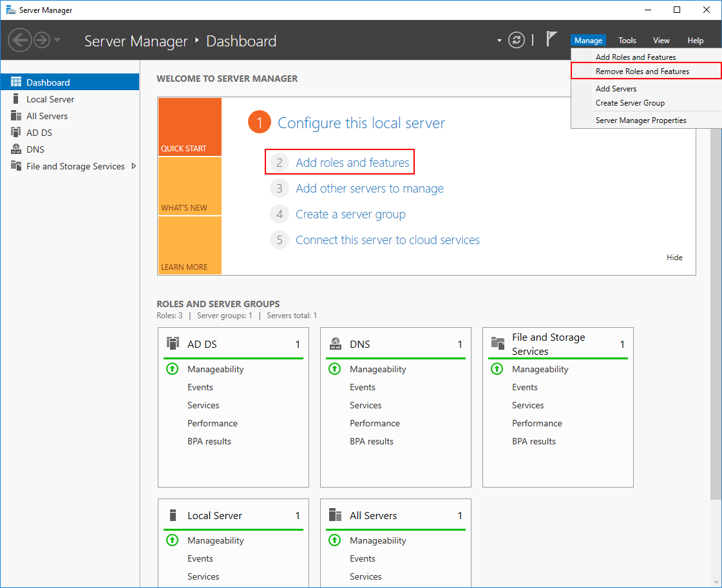This screenshot has width=722, height=588.
Task: Click Local Server Manageability status icon
Action: coord(172,540)
